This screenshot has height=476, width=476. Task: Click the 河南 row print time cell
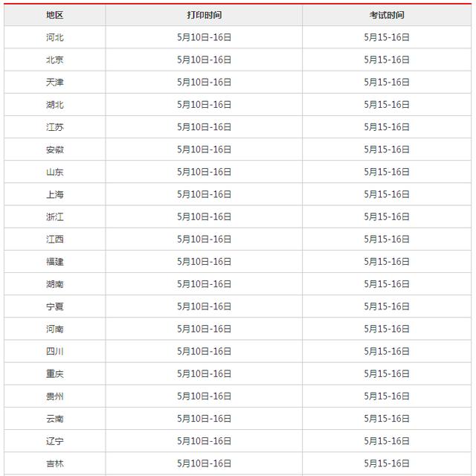click(204, 329)
